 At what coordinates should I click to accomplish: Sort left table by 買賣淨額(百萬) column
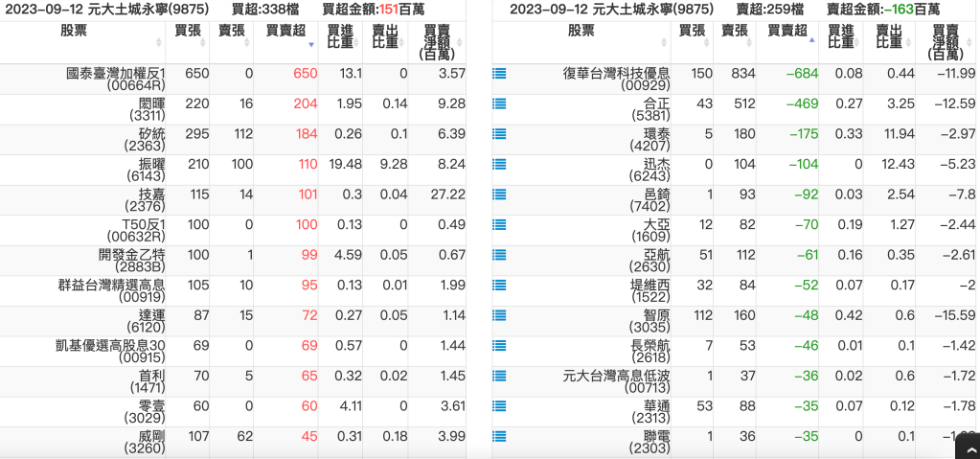coord(437,41)
